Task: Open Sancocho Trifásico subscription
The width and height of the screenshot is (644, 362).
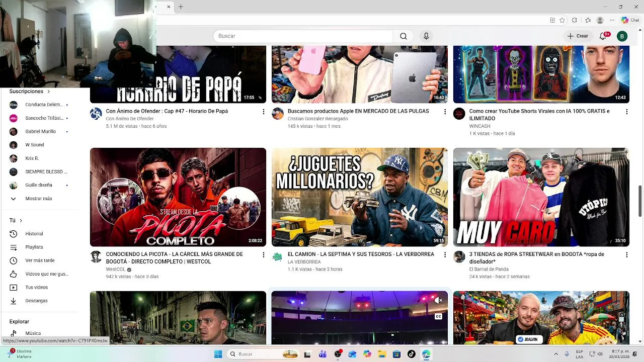Action: tap(39, 118)
